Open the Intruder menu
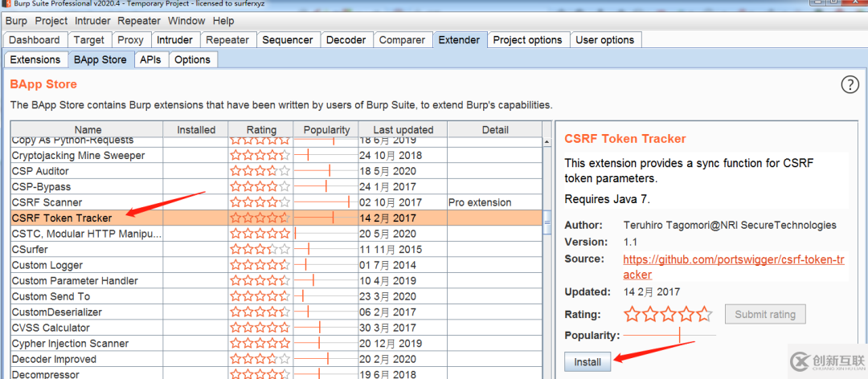 pyautogui.click(x=92, y=21)
